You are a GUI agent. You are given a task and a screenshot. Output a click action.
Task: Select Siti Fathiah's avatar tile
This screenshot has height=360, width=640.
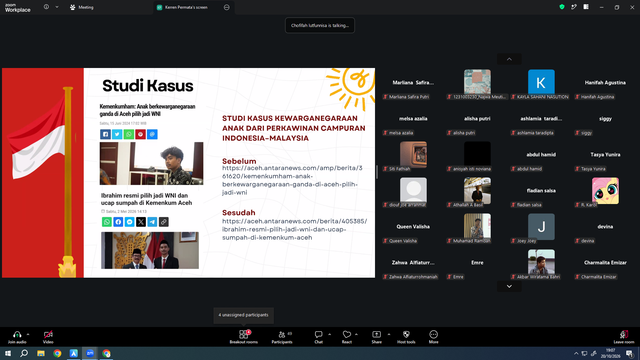pyautogui.click(x=413, y=154)
